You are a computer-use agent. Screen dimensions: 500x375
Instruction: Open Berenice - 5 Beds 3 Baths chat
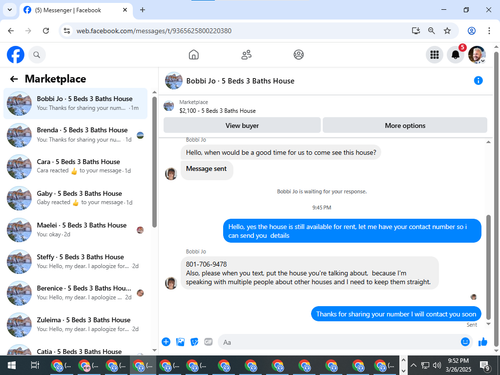pos(75,293)
